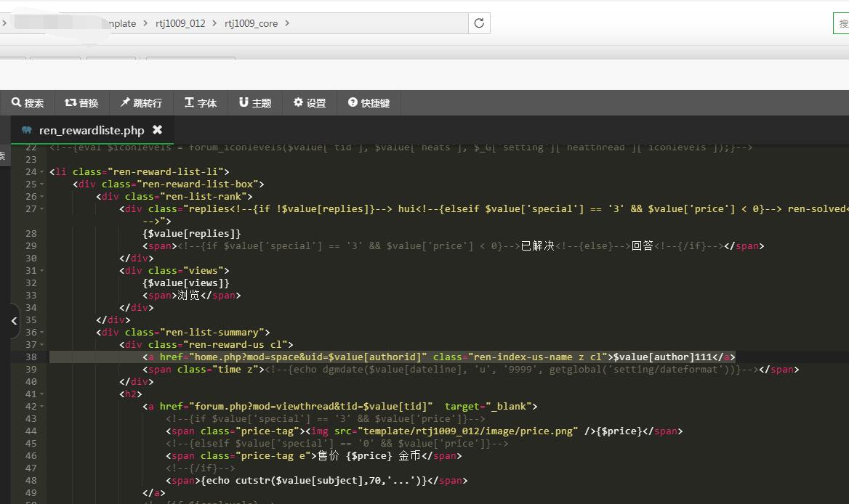
Task: Open the 快捷键 shortcuts help
Action: (369, 103)
